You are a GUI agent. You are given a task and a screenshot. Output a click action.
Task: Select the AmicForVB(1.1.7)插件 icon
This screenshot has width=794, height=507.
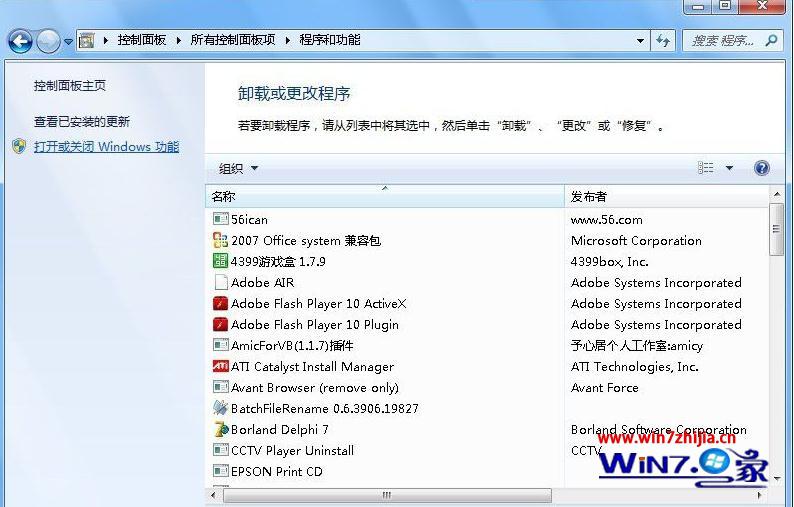coord(220,345)
